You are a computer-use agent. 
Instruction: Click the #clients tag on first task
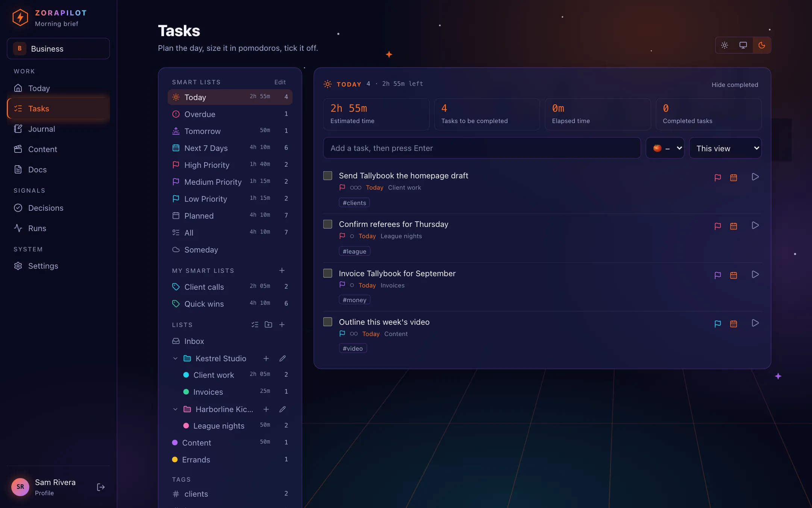point(354,203)
